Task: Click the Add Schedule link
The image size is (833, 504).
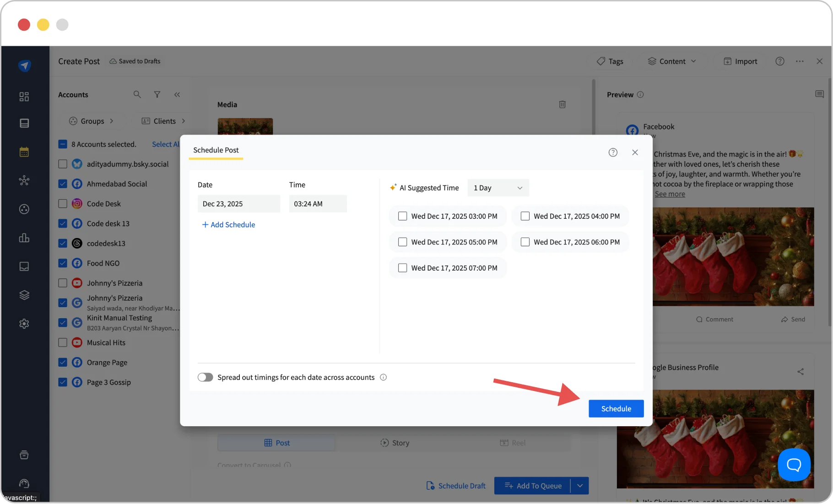Action: [x=228, y=225]
